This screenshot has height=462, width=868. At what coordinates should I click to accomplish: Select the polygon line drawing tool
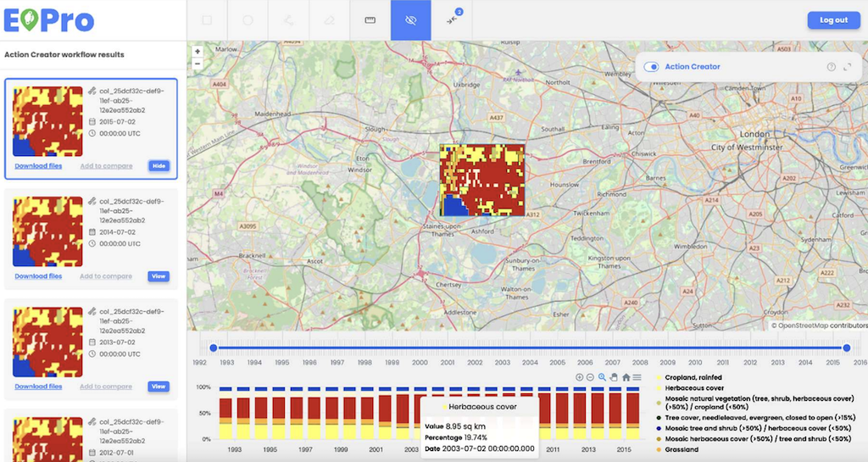[x=288, y=19]
